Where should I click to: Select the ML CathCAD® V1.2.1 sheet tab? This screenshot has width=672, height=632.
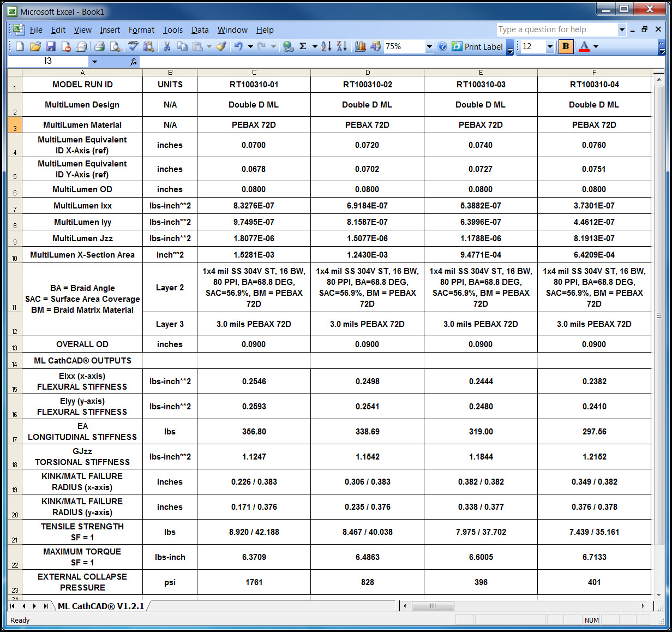point(101,606)
